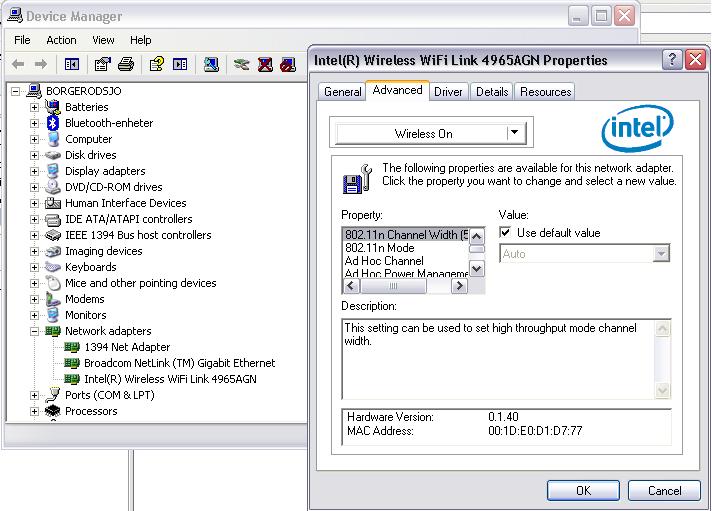Click the Processors chip icon
This screenshot has width=712, height=511.
53,411
